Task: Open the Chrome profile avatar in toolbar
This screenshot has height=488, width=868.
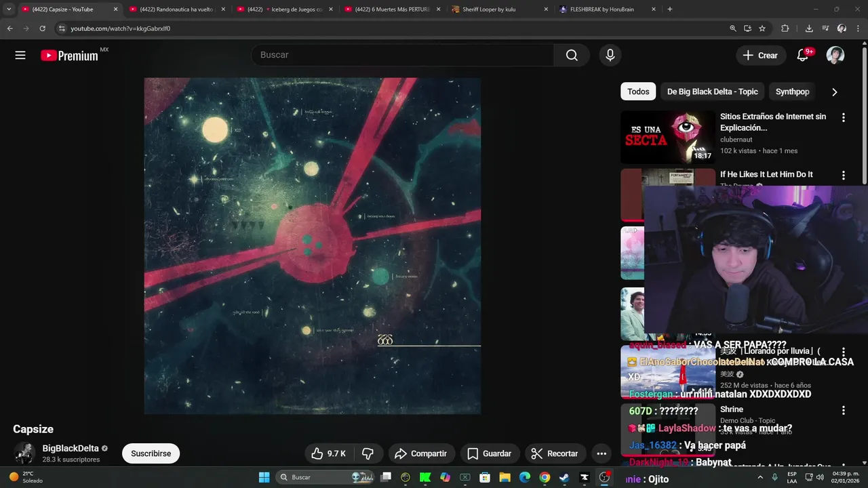Action: click(x=842, y=28)
